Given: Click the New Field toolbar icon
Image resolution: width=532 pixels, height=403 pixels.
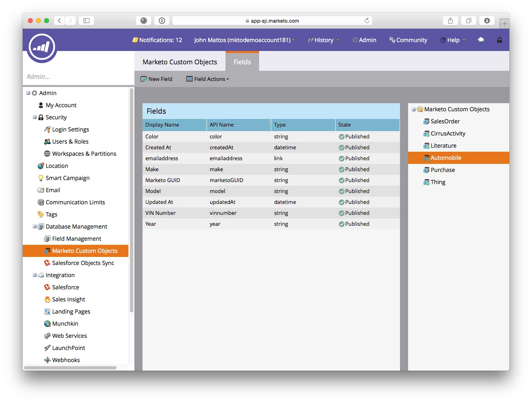Looking at the screenshot, I should [144, 79].
